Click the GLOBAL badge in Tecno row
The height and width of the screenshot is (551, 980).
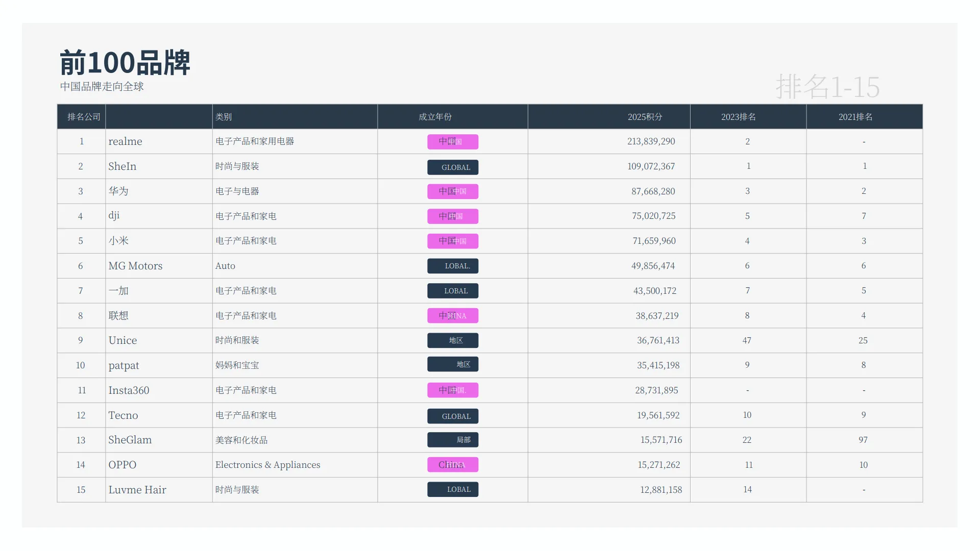[453, 416]
